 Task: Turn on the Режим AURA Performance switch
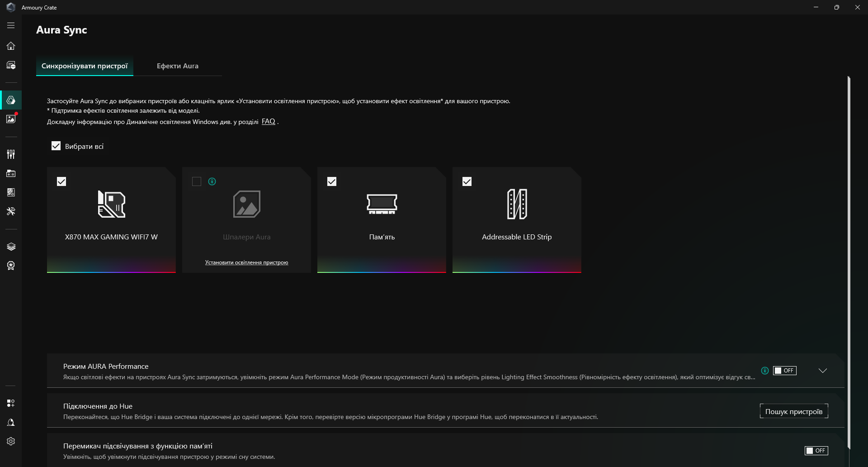[x=785, y=371]
